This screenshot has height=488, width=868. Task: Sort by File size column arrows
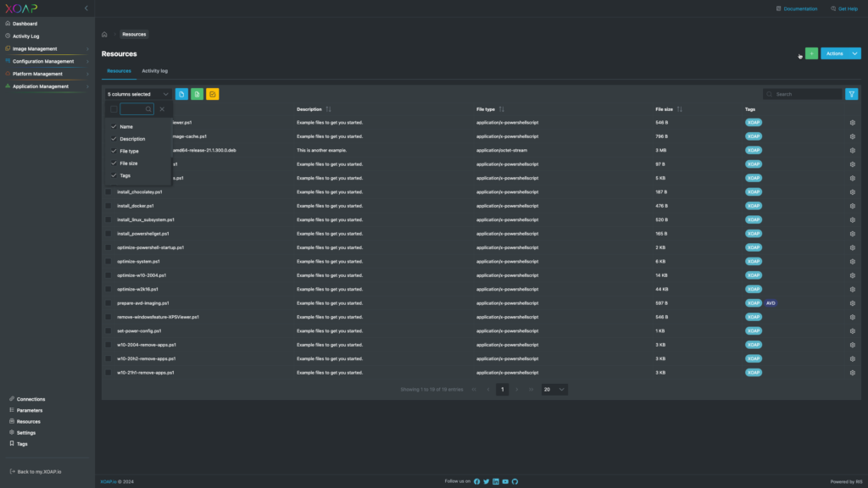pyautogui.click(x=679, y=109)
